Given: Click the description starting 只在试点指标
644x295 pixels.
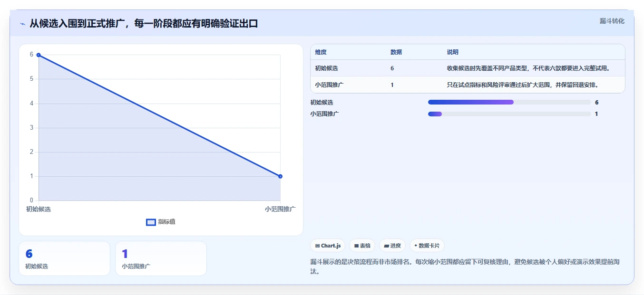Looking at the screenshot, I should (522, 85).
